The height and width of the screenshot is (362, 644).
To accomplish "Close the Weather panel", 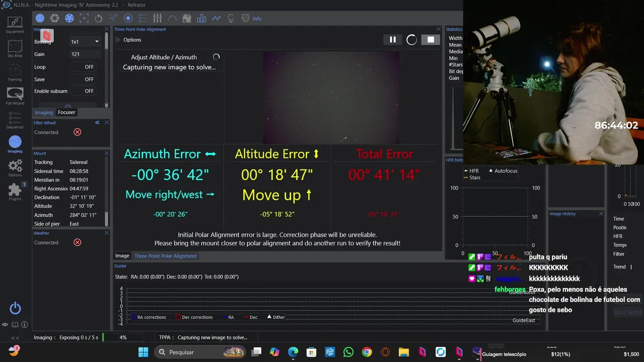I will pos(106,233).
